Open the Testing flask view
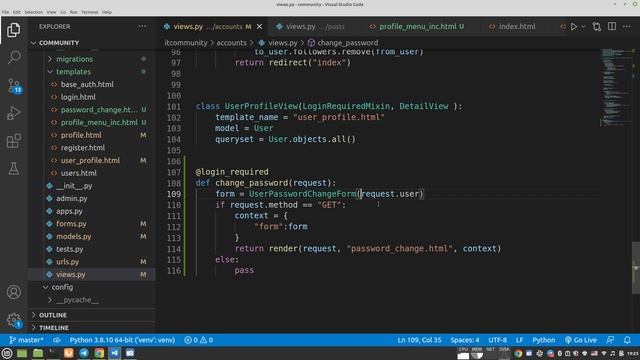Viewport: 640px width, 360px height. (13, 169)
